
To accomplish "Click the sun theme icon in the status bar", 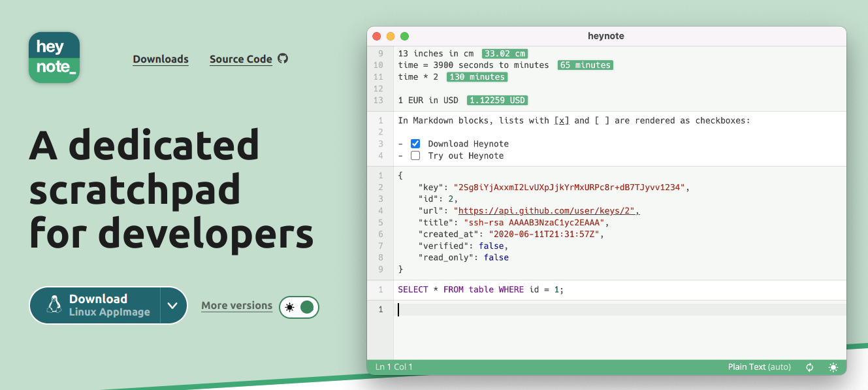I will click(833, 367).
